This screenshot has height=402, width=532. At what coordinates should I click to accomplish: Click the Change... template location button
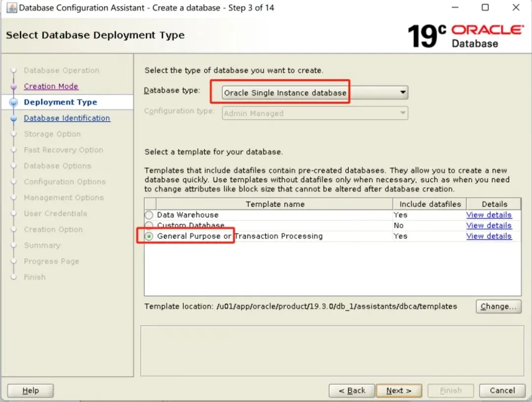[x=499, y=306]
